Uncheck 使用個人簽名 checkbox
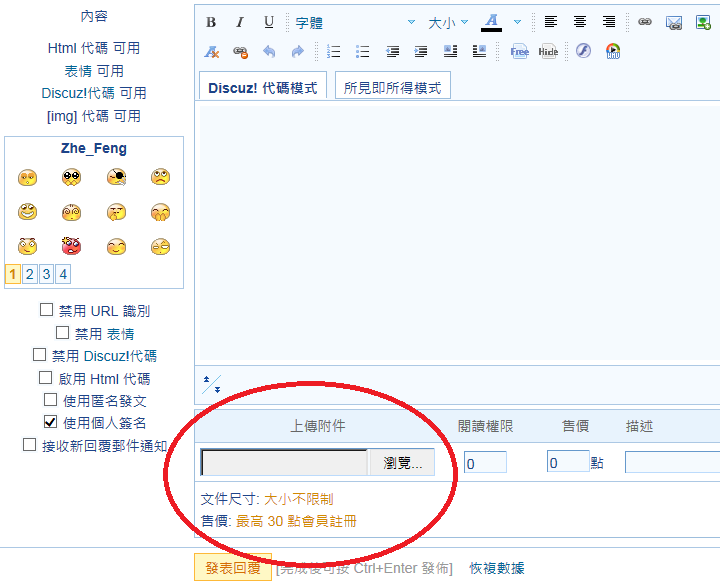Screen dimensions: 720x584 pyautogui.click(x=51, y=421)
